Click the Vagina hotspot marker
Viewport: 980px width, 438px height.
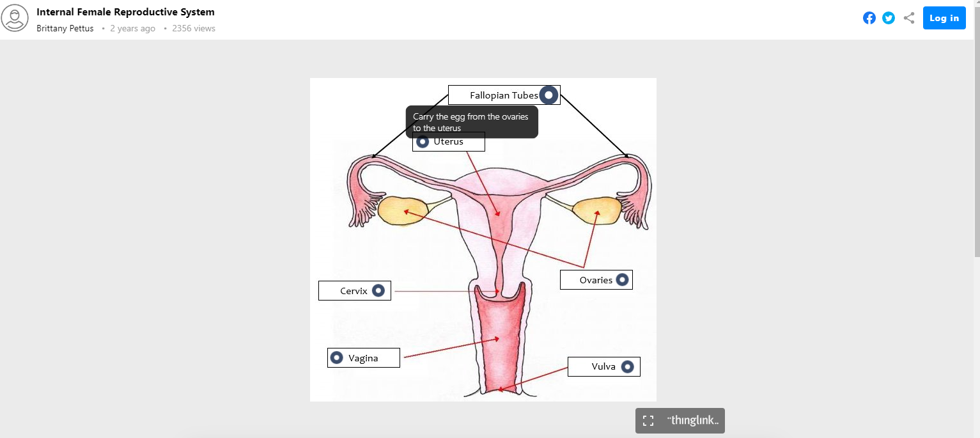[x=336, y=358]
